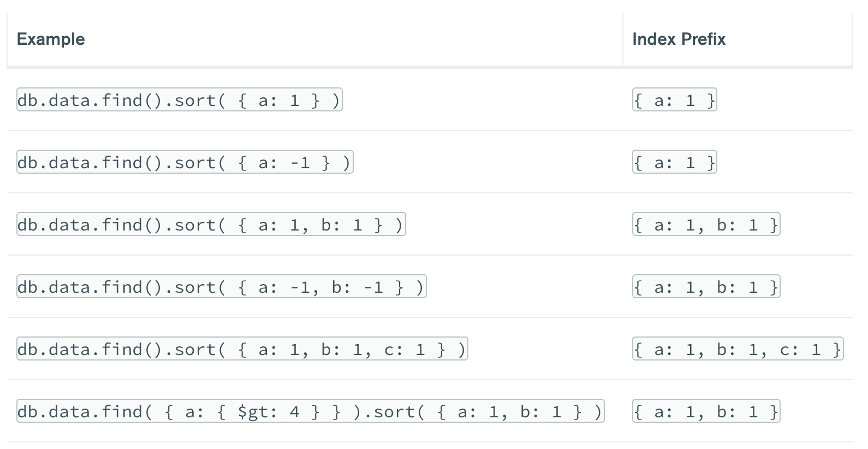Click the sort({ a: -1, b: -1 }) example
Image resolution: width=868 pixels, height=449 pixels.
click(222, 287)
